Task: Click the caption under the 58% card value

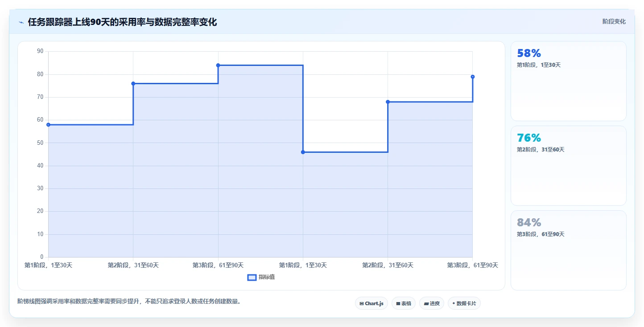Action: click(x=539, y=65)
